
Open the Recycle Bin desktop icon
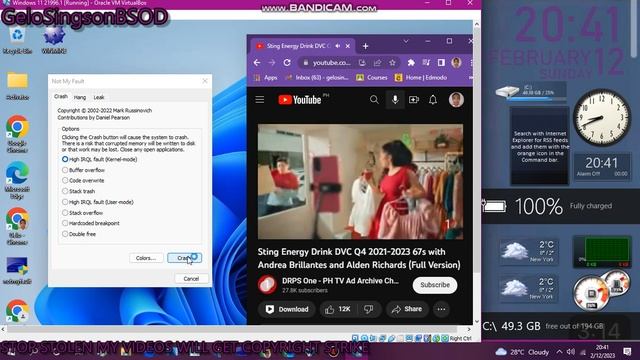[x=17, y=40]
